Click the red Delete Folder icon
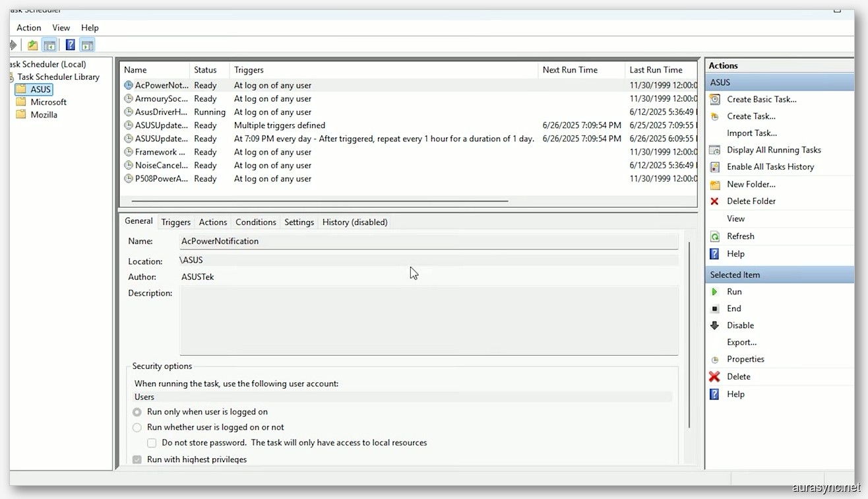The width and height of the screenshot is (868, 499). tap(715, 201)
